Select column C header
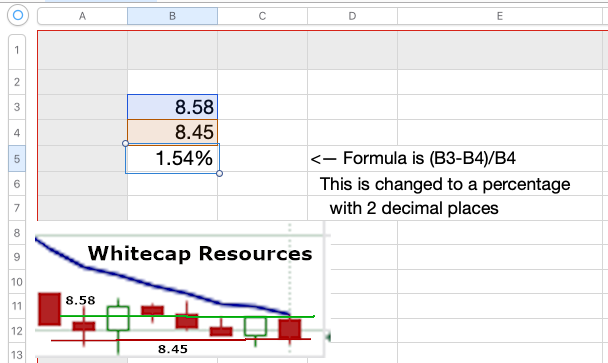This screenshot has height=363, width=608. click(263, 16)
